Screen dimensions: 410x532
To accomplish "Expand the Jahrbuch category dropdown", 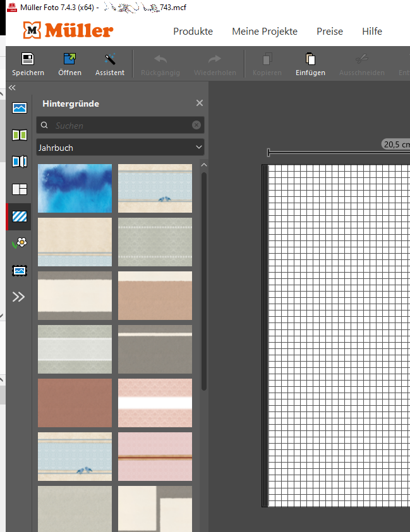I will (x=120, y=148).
